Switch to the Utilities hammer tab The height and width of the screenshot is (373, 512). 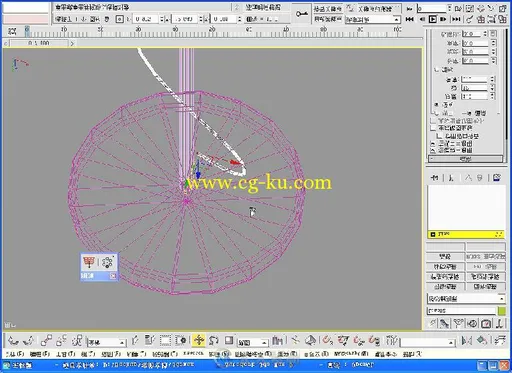click(499, 323)
